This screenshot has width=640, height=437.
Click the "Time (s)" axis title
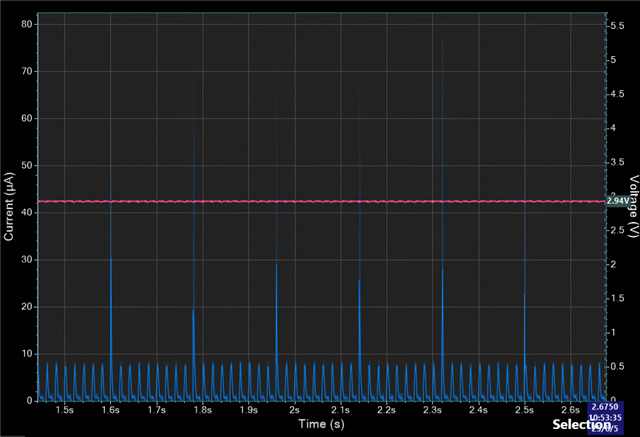point(321,424)
